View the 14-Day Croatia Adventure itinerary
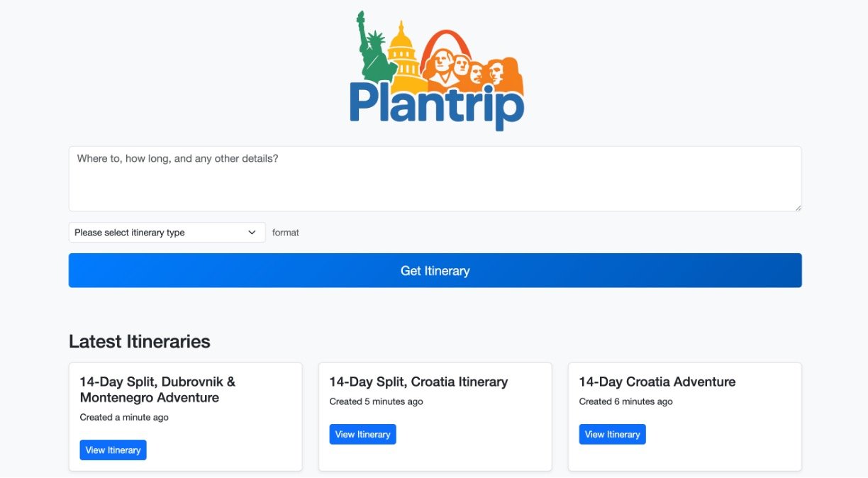The width and height of the screenshot is (868, 478). 612,433
